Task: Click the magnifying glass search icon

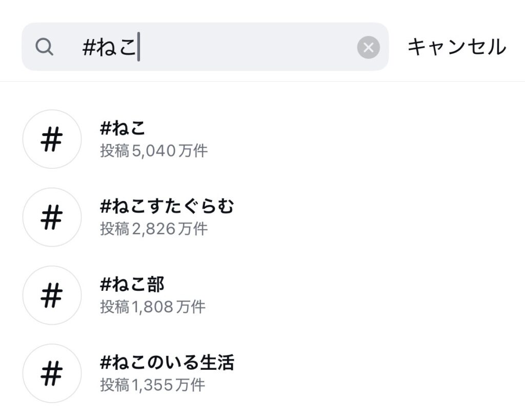Action: tap(45, 48)
